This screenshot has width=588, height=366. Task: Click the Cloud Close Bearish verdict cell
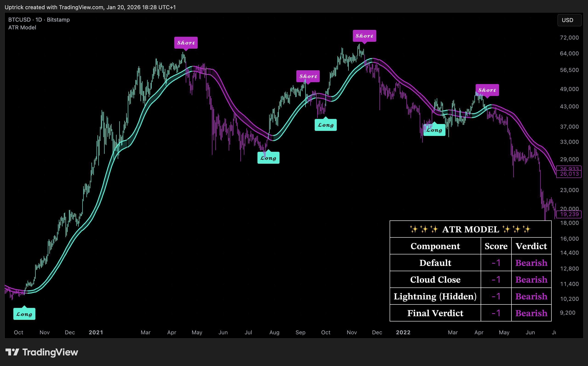tap(531, 280)
